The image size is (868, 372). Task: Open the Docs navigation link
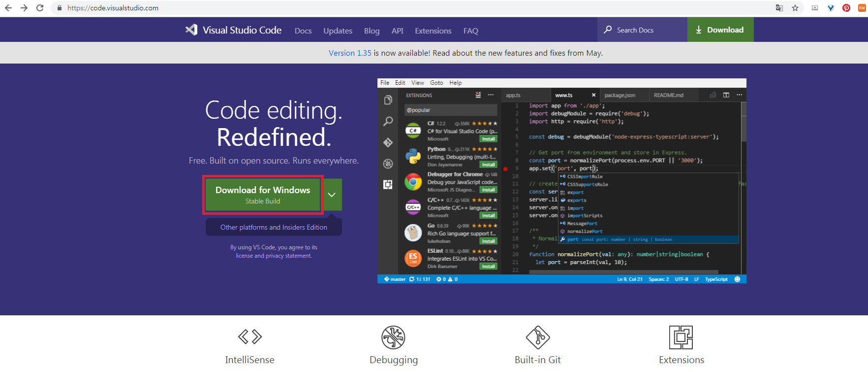303,31
